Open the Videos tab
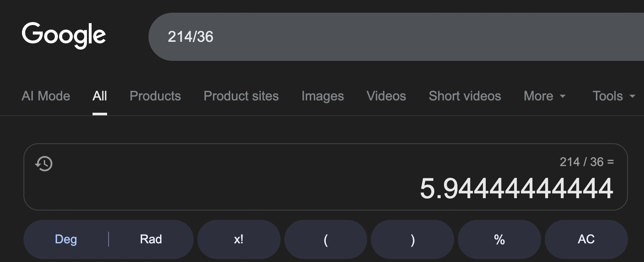This screenshot has height=262, width=644. pos(386,96)
